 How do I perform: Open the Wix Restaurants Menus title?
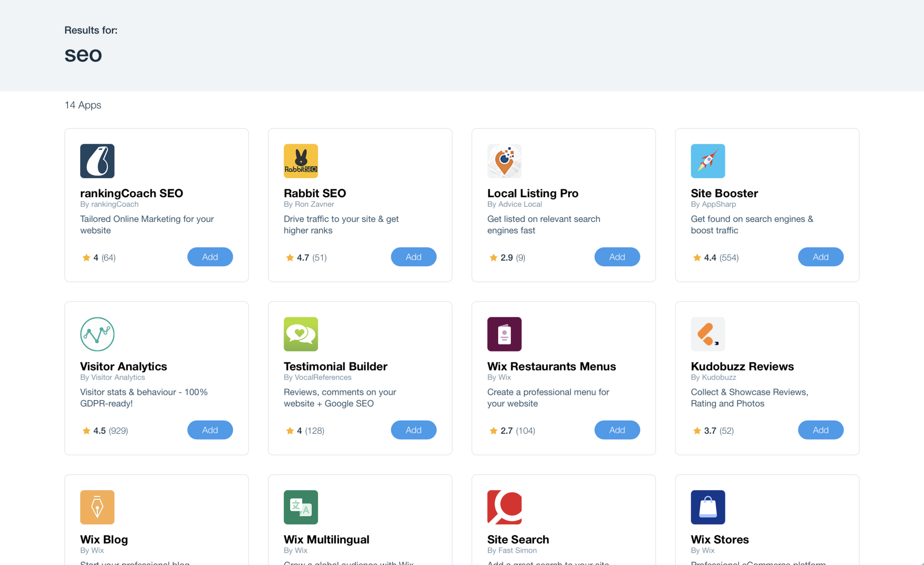point(551,366)
